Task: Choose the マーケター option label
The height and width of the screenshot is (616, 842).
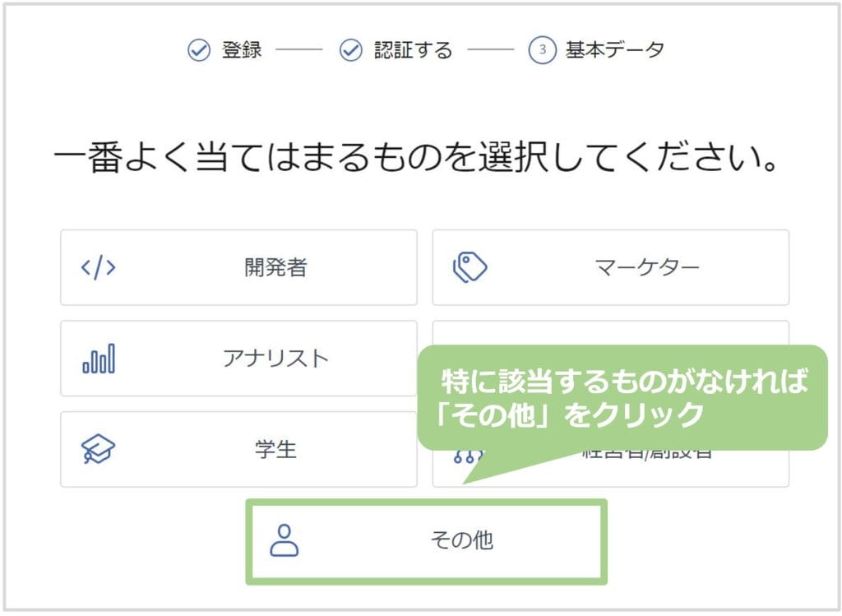Action: click(x=647, y=267)
